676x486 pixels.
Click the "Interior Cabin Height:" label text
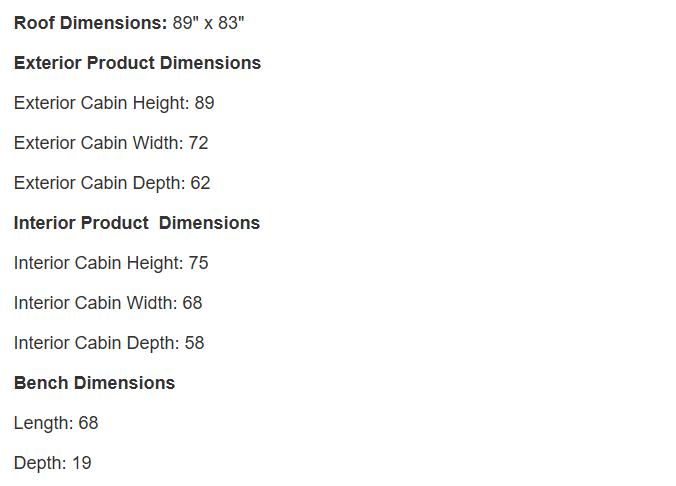point(98,263)
